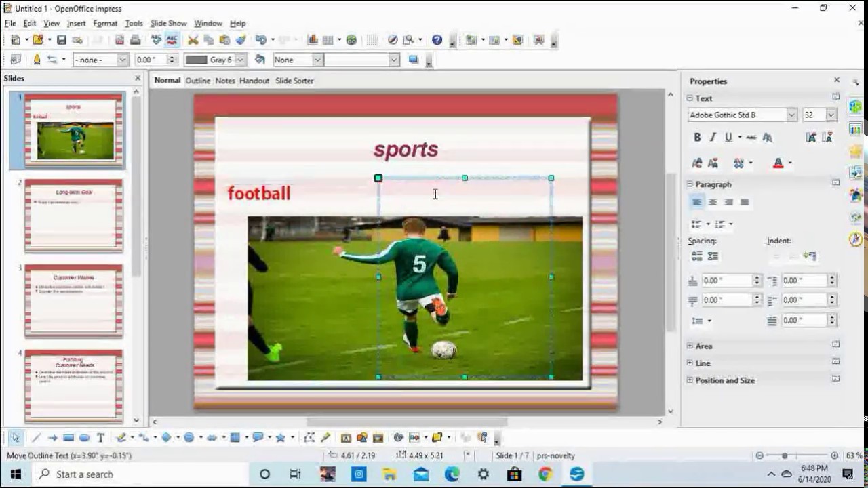Set paragraph alignment to right

(x=728, y=202)
